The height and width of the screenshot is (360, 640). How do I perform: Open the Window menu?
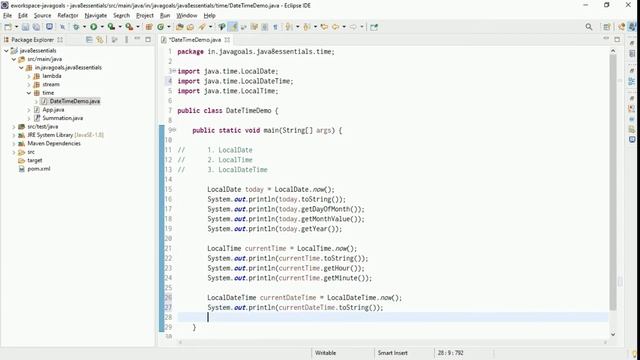point(187,16)
